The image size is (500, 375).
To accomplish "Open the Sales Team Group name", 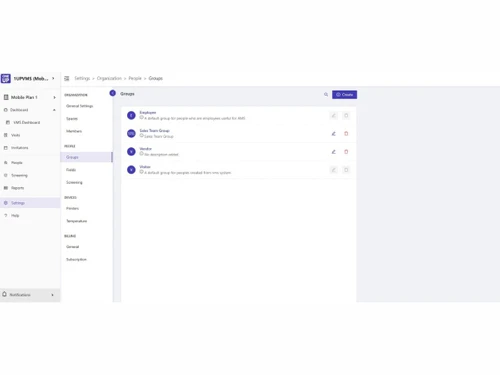I will click(154, 131).
